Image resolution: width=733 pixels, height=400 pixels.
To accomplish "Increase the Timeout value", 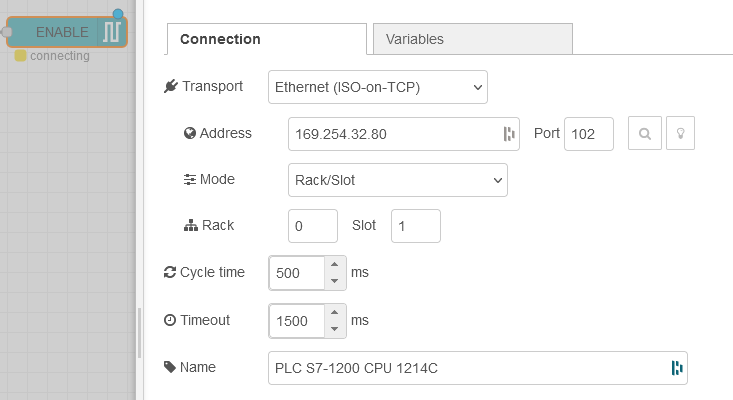I will point(335,313).
